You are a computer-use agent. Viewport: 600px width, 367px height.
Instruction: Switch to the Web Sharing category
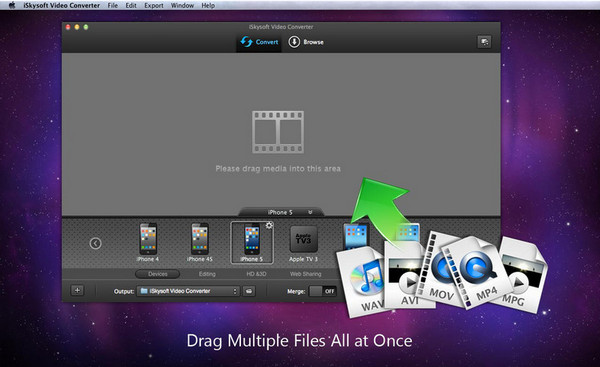pos(305,274)
